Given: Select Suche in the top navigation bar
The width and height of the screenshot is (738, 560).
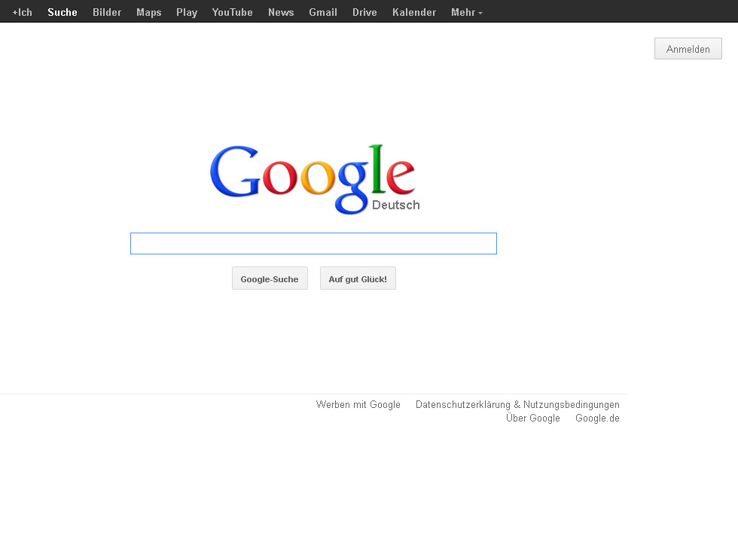Looking at the screenshot, I should 62,12.
